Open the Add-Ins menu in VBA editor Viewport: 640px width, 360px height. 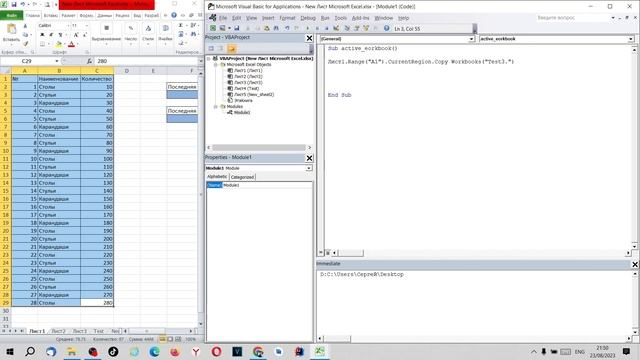(x=360, y=18)
